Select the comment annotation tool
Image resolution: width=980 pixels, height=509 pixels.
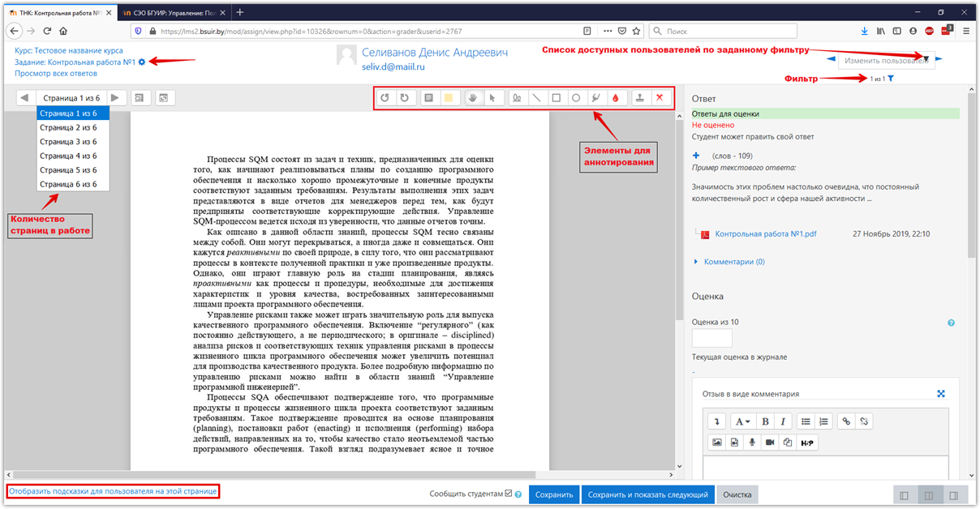(x=428, y=98)
